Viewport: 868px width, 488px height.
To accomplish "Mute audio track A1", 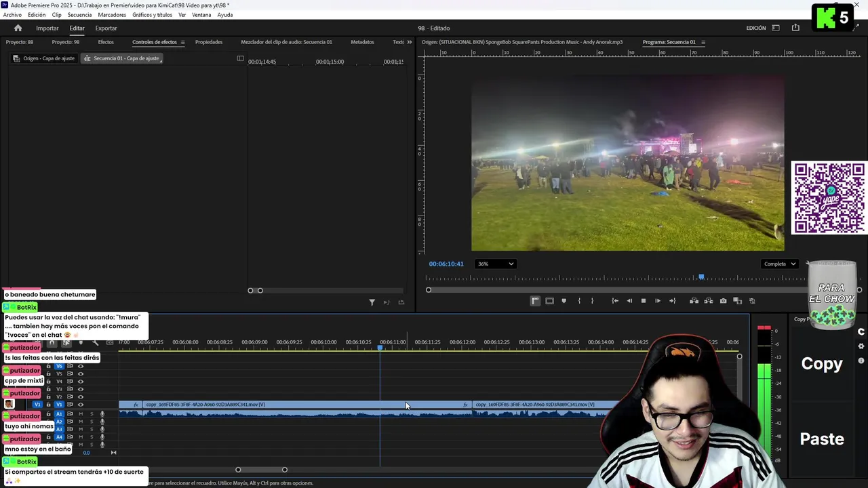I will 81,414.
